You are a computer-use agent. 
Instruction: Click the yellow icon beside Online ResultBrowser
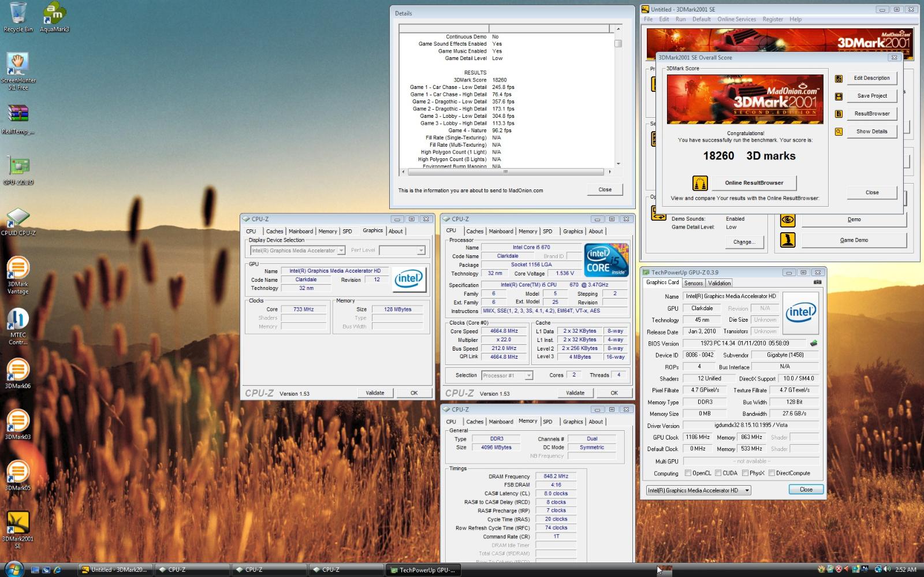click(x=700, y=183)
